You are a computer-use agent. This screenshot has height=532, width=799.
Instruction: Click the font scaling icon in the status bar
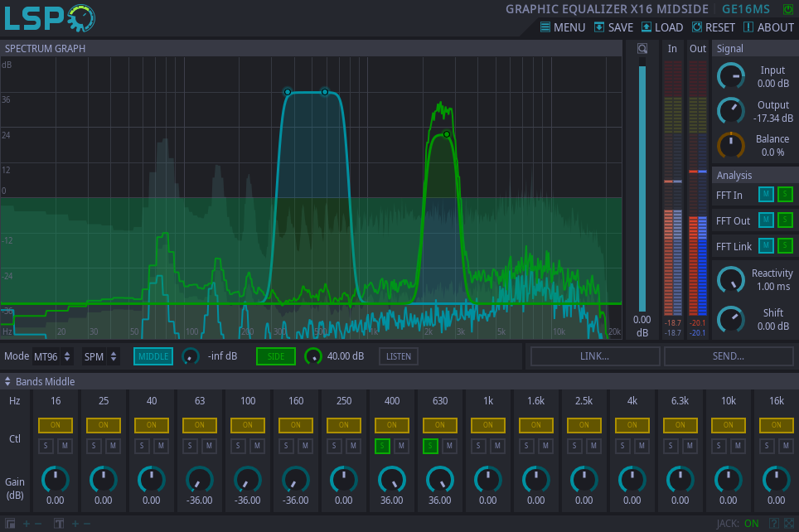point(59,524)
